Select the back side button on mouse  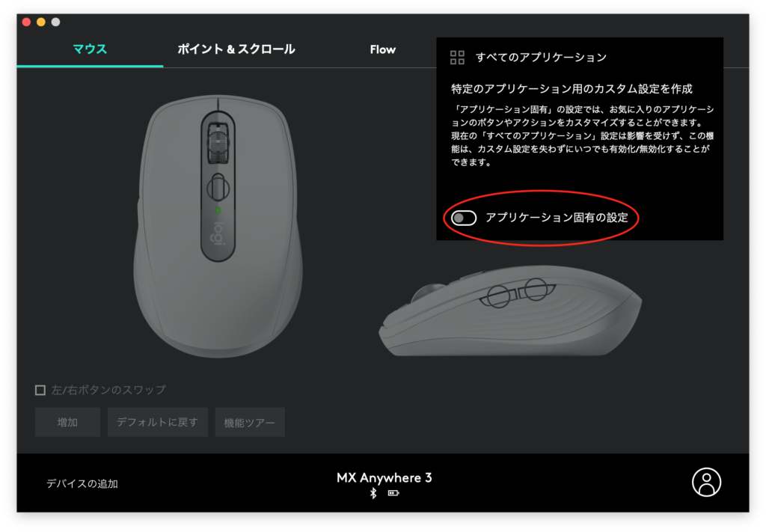pos(536,290)
